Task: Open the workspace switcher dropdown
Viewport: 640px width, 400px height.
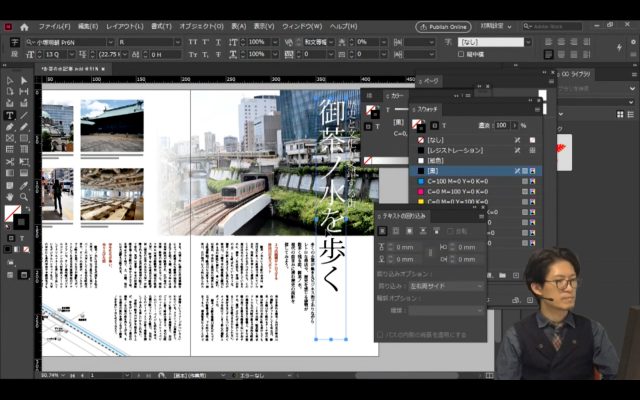Action: click(x=496, y=27)
